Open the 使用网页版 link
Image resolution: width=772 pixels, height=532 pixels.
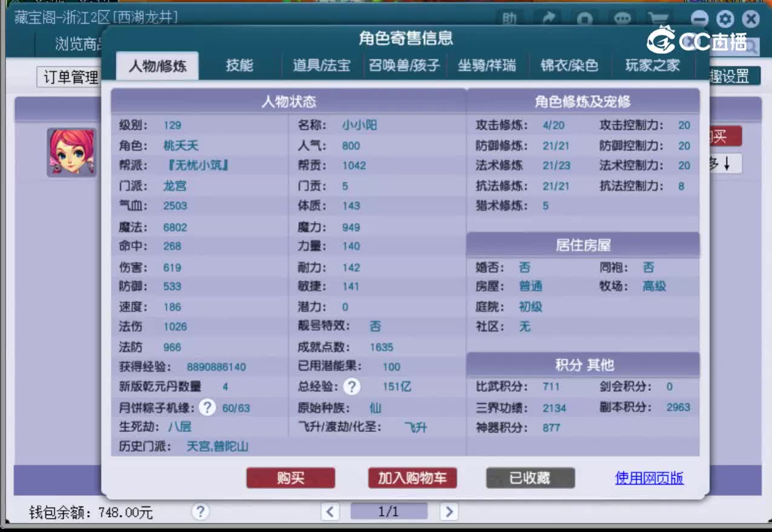tap(649, 478)
